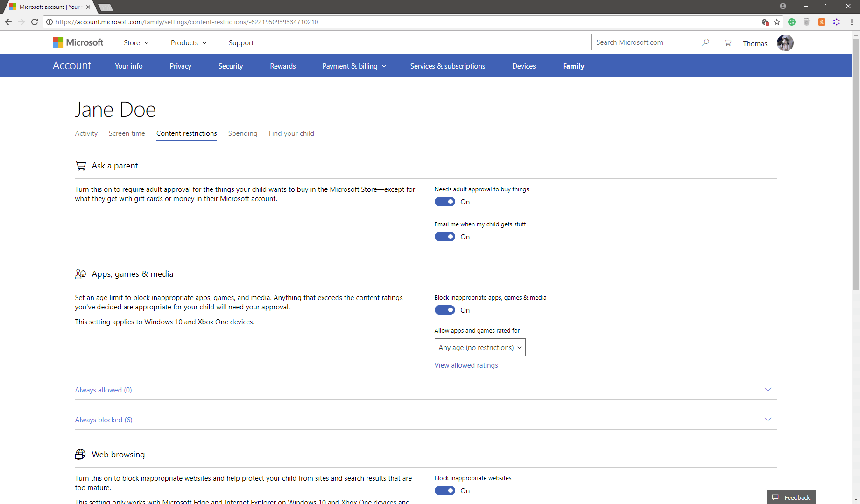Screen dimensions: 860x504
Task: Click the Microsoft logo
Action: (x=78, y=42)
